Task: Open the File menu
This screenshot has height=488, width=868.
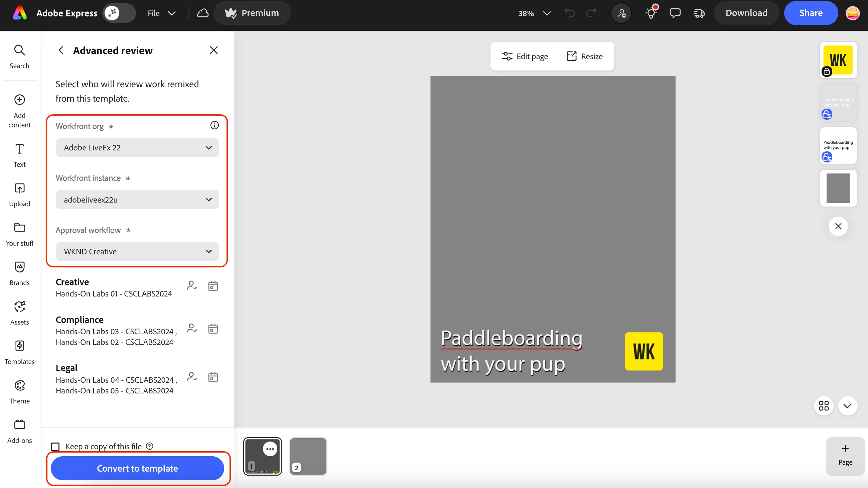Action: (161, 13)
